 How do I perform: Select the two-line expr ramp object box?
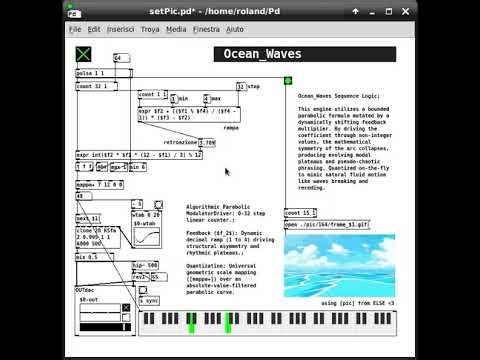(189, 114)
